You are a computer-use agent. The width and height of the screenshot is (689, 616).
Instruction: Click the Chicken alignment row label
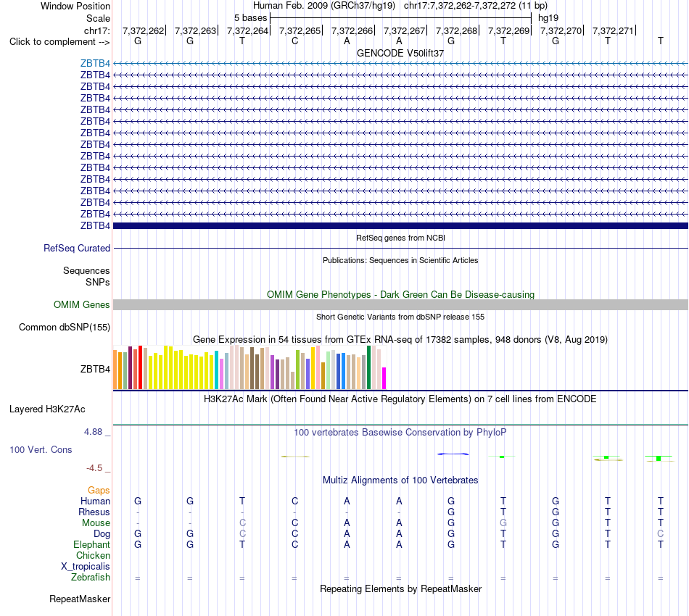coord(93,555)
